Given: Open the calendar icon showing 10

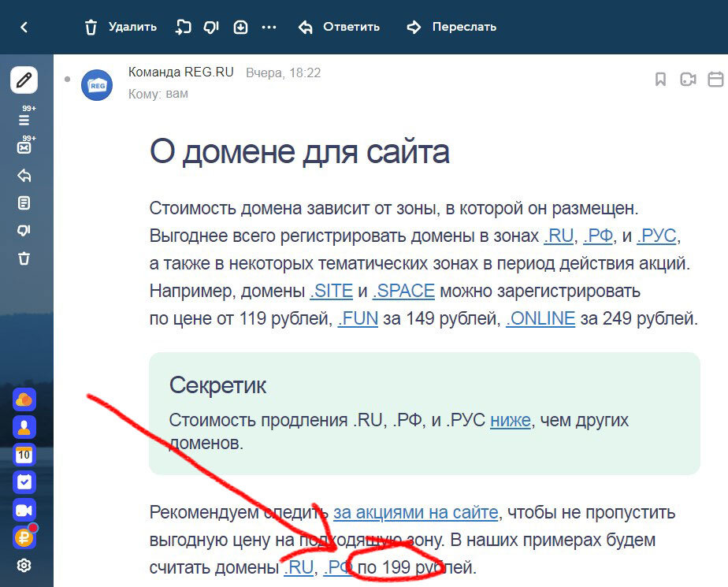Looking at the screenshot, I should [24, 455].
